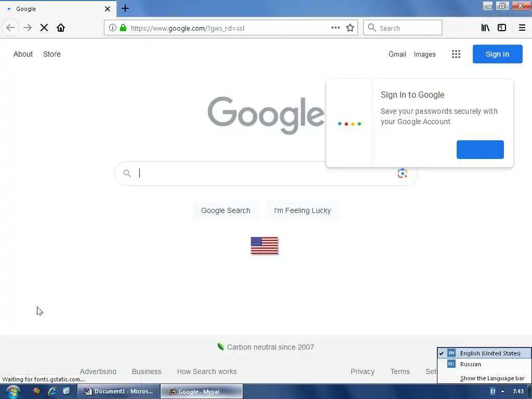Open the Terms footer link
The height and width of the screenshot is (399, 532).
pyautogui.click(x=400, y=371)
